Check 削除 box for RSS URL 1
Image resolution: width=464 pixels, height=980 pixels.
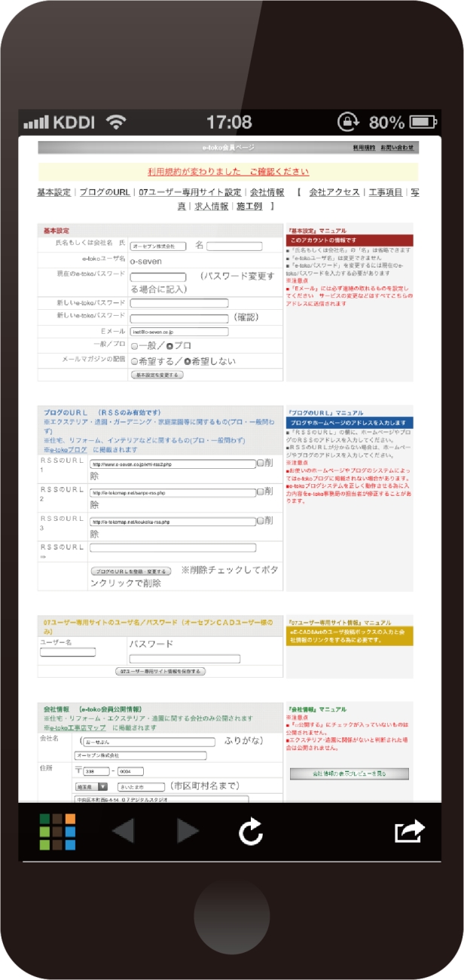coord(261,464)
